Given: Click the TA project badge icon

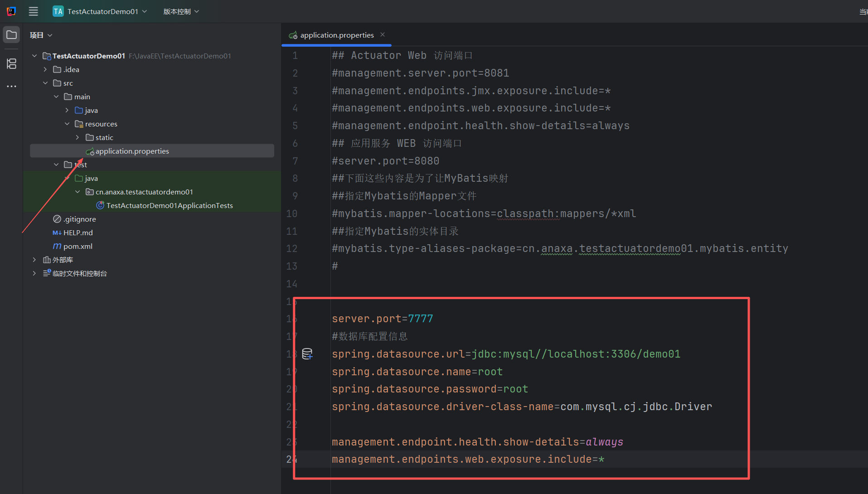Looking at the screenshot, I should click(x=58, y=11).
